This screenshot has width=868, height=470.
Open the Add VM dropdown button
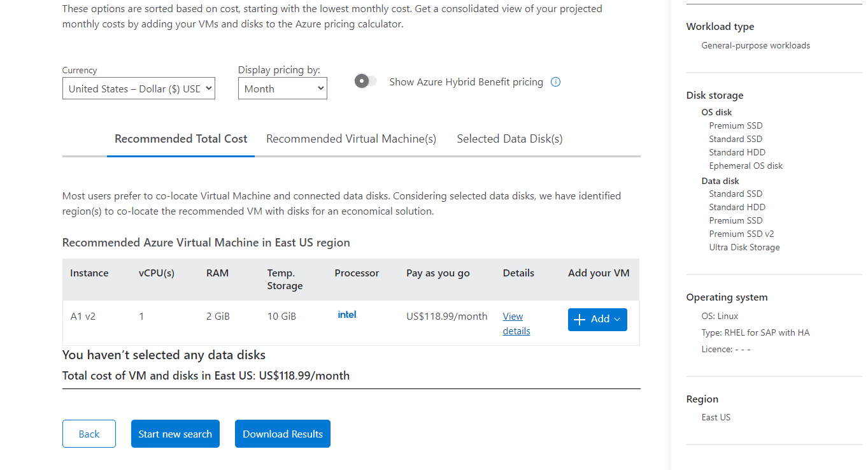(597, 320)
